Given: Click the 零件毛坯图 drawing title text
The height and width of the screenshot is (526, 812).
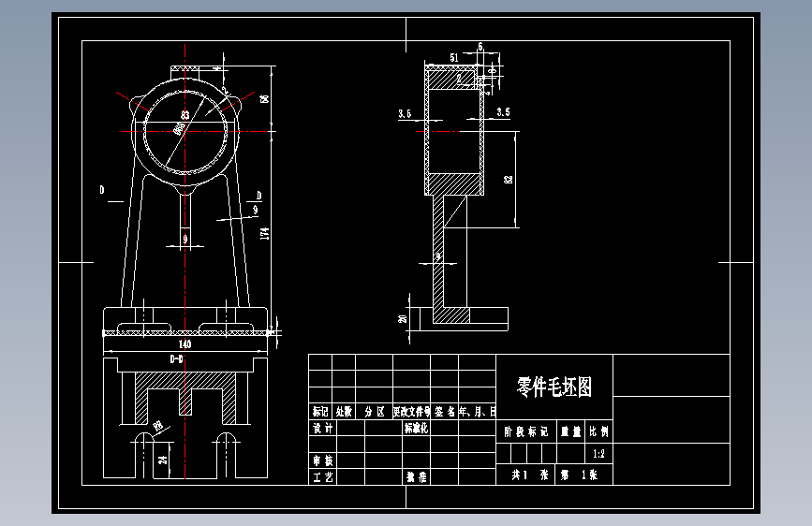Looking at the screenshot, I should (554, 387).
